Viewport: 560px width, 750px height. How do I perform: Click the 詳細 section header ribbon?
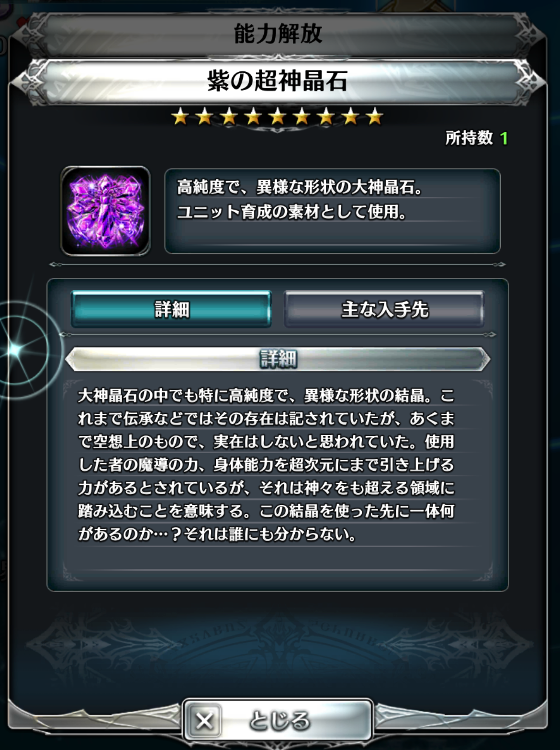tap(278, 359)
